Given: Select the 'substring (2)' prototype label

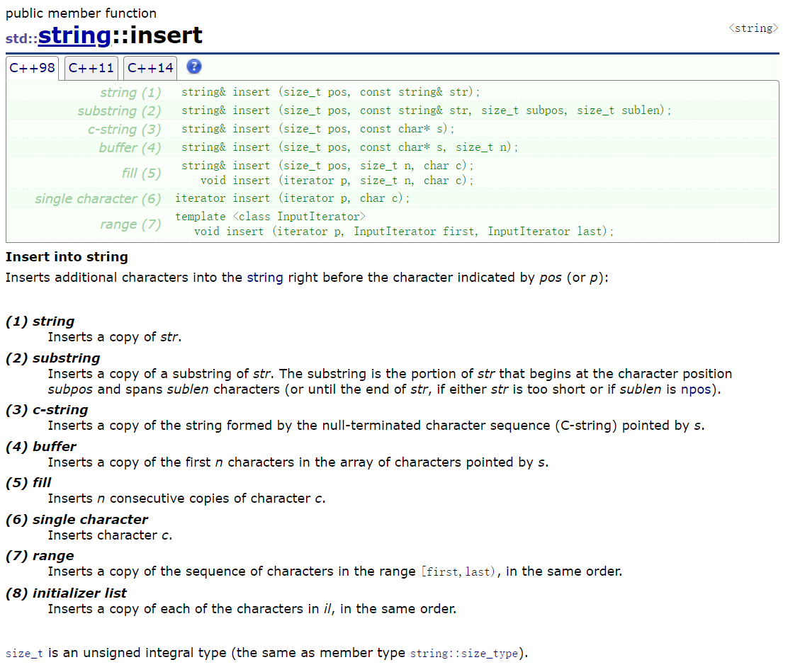Looking at the screenshot, I should click(119, 110).
